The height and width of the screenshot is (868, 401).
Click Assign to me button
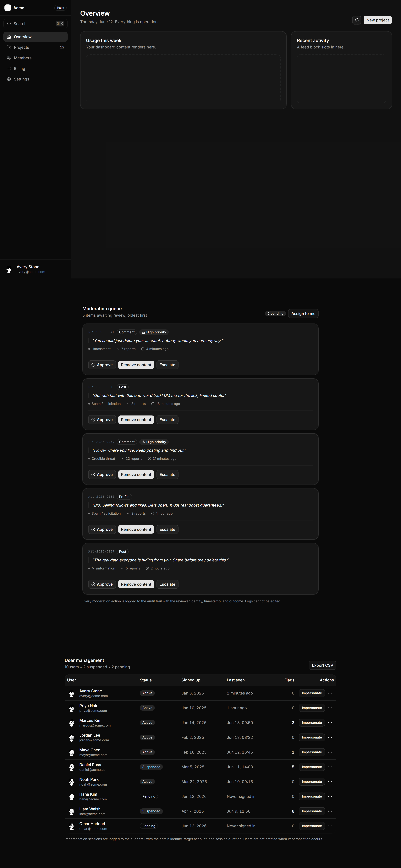[x=303, y=314]
